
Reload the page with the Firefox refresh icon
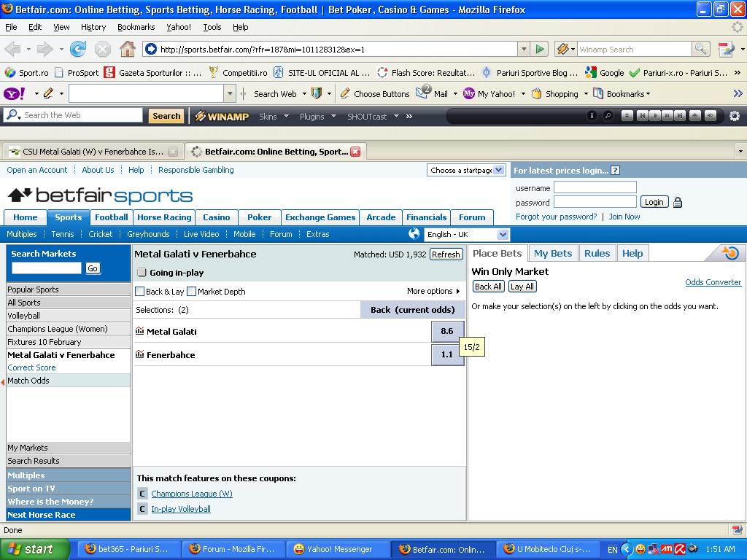[77, 49]
